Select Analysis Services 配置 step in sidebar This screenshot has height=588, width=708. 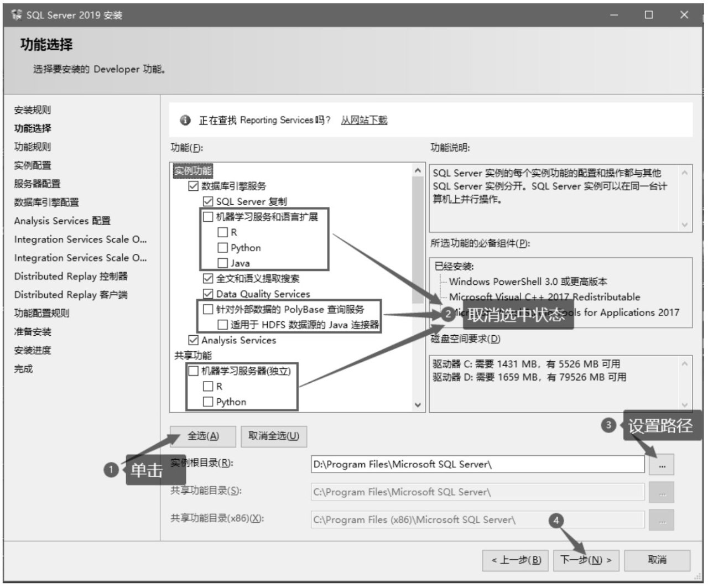pos(63,221)
